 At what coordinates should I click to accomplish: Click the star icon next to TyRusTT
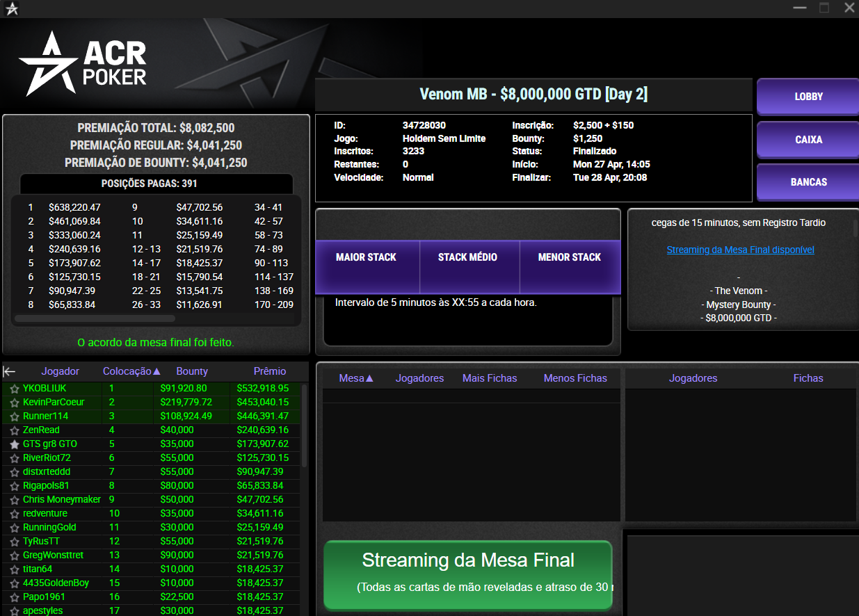[13, 541]
